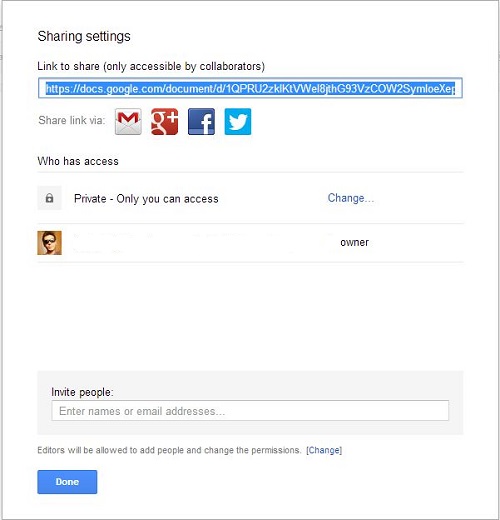Click the owner role label
The image size is (500, 520).
click(x=354, y=242)
